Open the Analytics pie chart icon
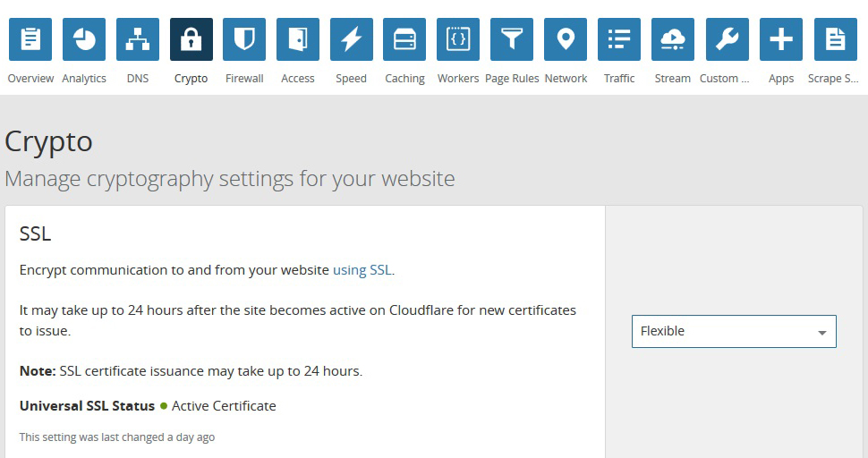The height and width of the screenshot is (458, 868). [x=84, y=39]
